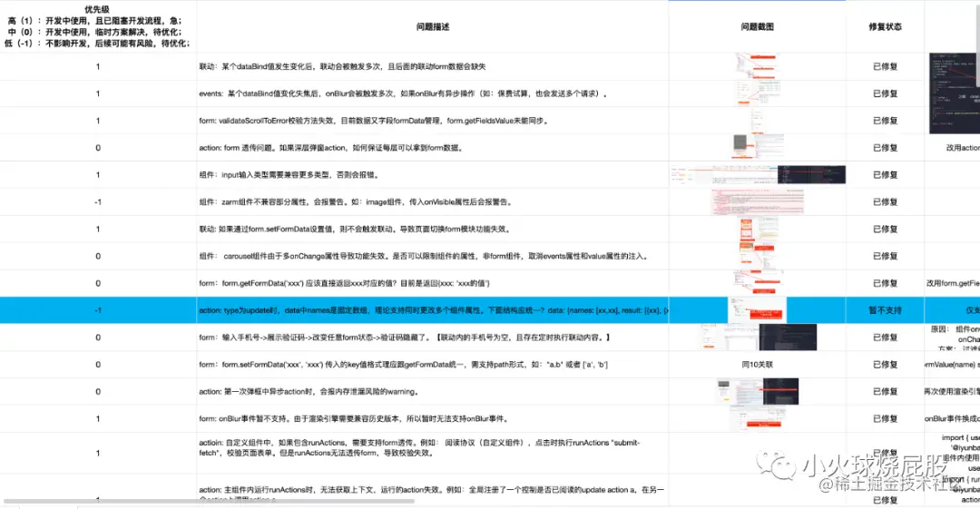Open code screenshot thumbnail in rightmost column
This screenshot has height=509, width=980.
click(955, 93)
